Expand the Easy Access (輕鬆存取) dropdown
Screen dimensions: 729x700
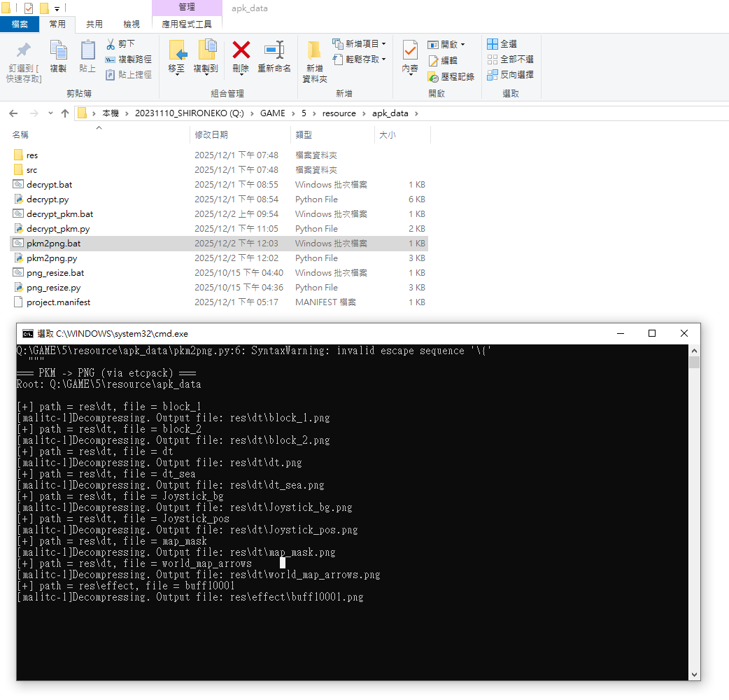click(360, 59)
